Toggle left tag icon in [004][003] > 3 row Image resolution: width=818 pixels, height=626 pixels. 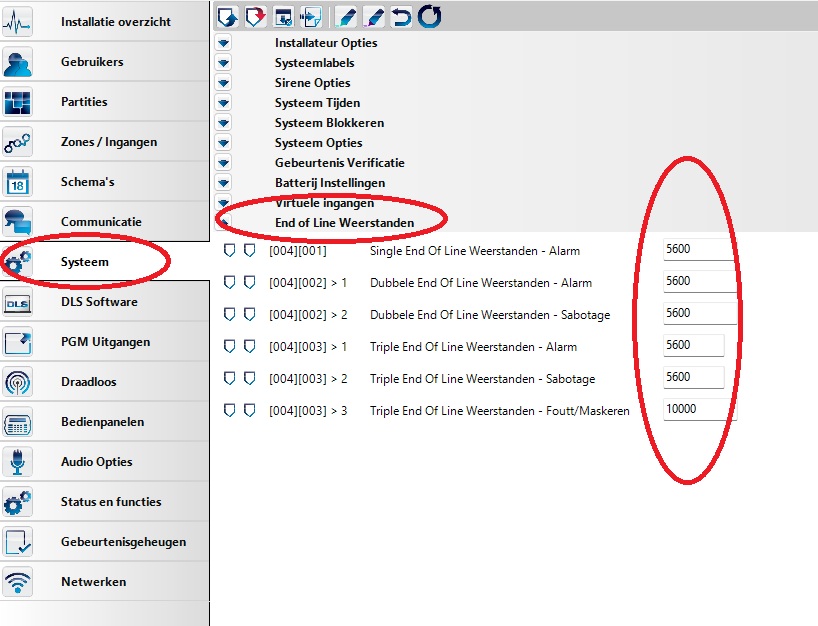[229, 410]
